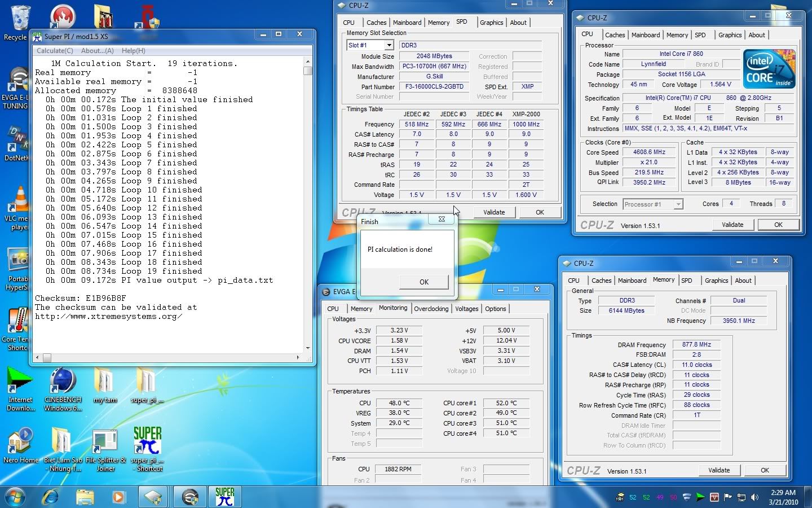This screenshot has height=508, width=812.
Task: Click Super PI scrollbar down arrow
Action: coord(308,348)
